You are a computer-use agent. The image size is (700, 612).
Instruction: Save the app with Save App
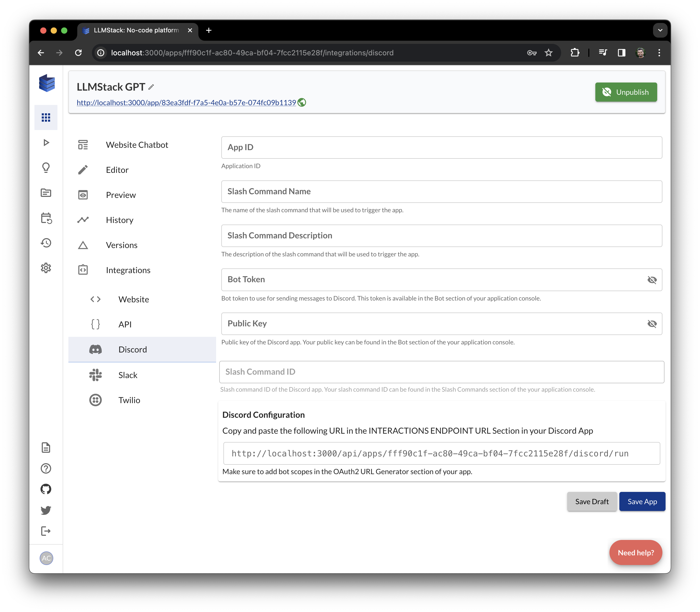[642, 501]
